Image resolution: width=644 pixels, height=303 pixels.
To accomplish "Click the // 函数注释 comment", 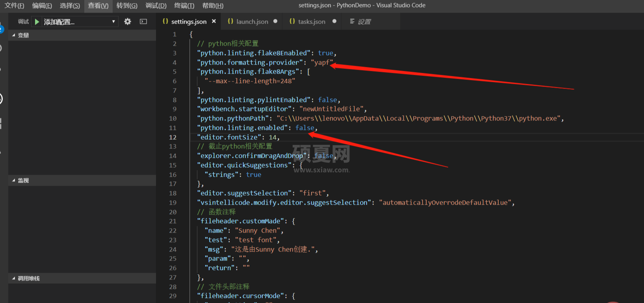I will tap(216, 212).
